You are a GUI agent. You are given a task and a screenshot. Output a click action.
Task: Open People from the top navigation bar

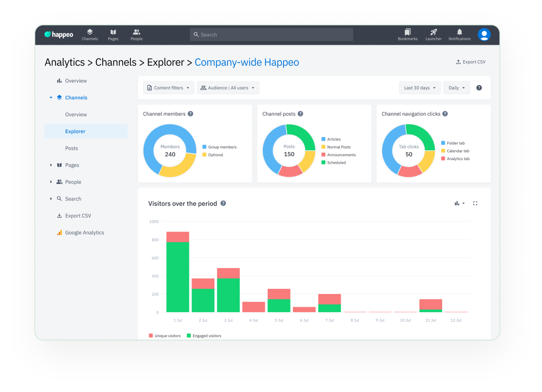pos(136,35)
